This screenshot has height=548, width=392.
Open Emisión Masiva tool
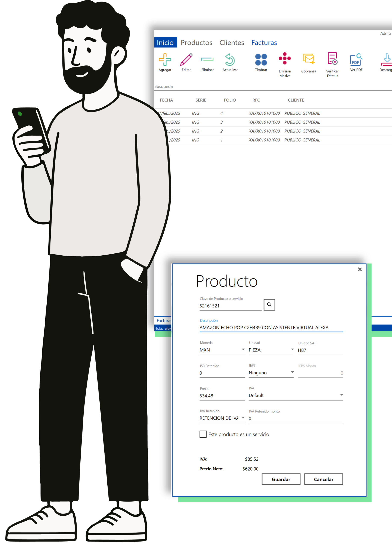pos(285,59)
